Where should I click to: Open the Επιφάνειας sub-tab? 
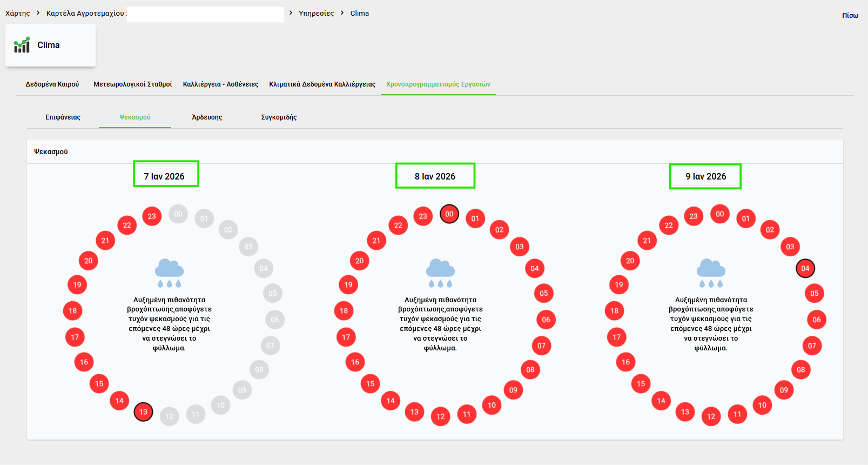[x=63, y=117]
